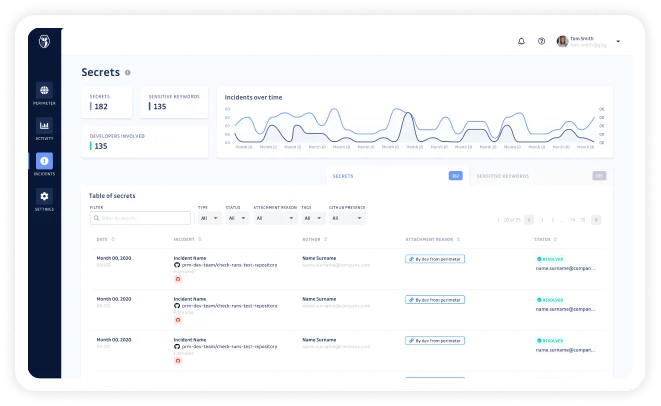Viewport: 661px width, 406px height.
Task: Open the GitHub Presence filter dropdown
Action: pos(347,218)
